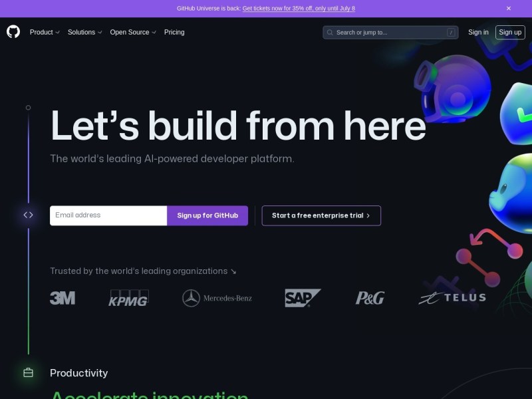Click the Sign in link

click(478, 32)
